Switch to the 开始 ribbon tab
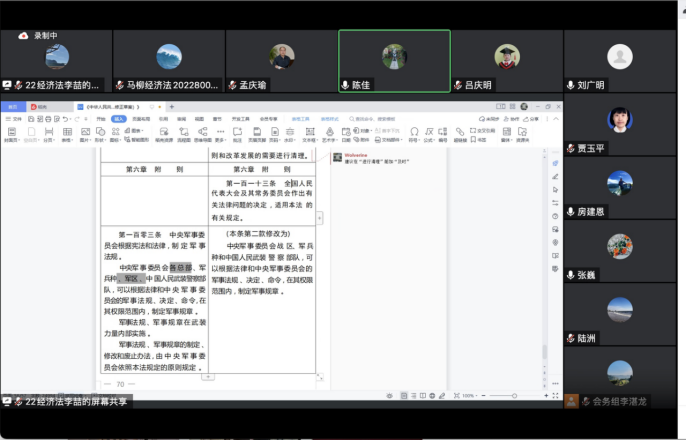The image size is (686, 440). pyautogui.click(x=100, y=119)
